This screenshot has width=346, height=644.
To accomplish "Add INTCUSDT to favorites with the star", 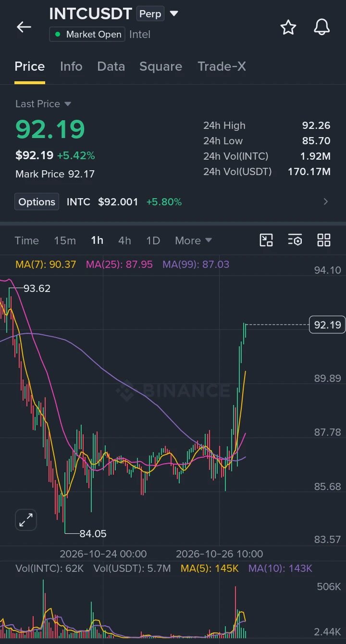I will (x=288, y=27).
